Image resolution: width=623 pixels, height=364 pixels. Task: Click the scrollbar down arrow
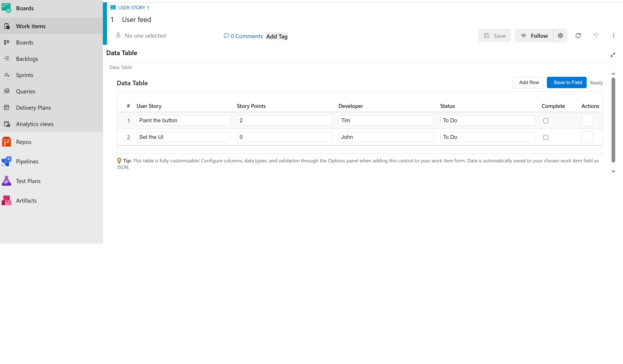point(613,171)
